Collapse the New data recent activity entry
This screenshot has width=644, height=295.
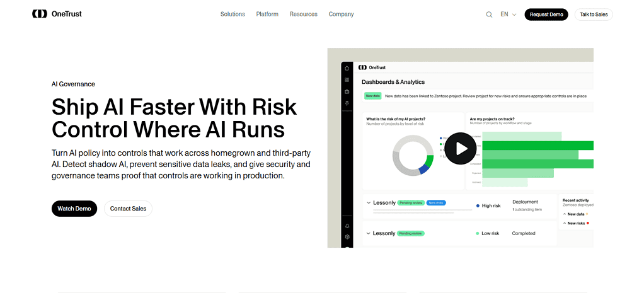[565, 214]
